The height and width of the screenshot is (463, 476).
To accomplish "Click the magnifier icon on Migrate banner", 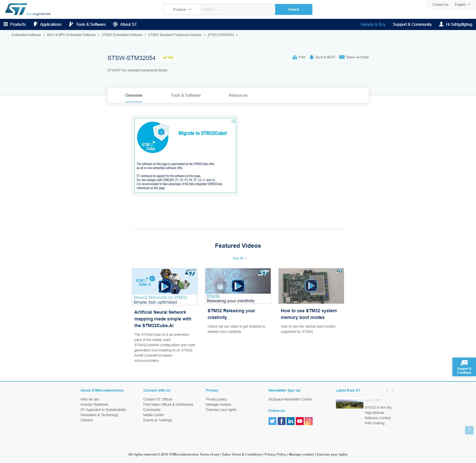I will pos(233,121).
